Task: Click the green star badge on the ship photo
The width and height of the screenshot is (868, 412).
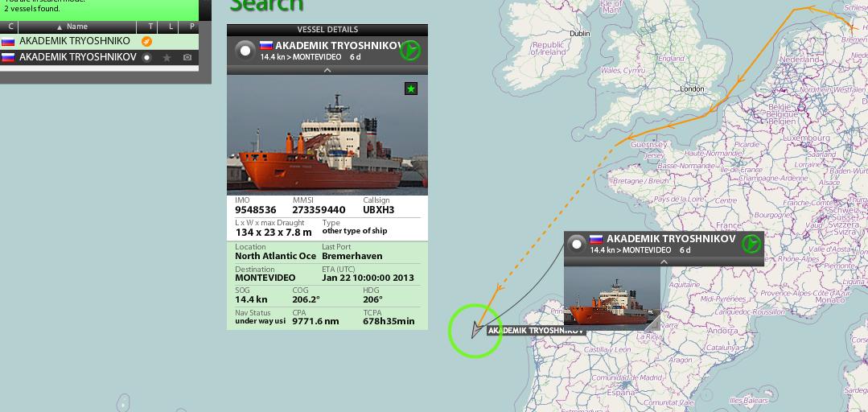Action: pos(411,89)
